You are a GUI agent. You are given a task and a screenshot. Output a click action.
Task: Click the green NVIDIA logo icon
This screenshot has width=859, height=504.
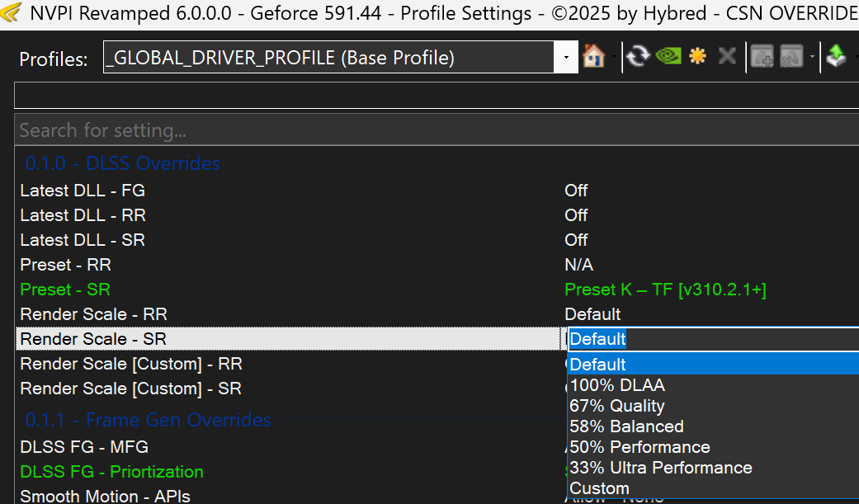tap(668, 56)
